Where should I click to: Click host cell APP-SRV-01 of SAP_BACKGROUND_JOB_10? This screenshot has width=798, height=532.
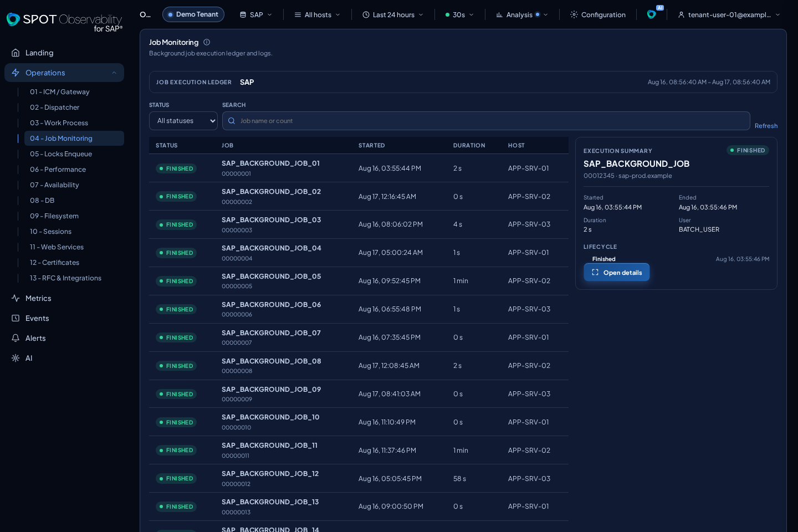(x=528, y=422)
